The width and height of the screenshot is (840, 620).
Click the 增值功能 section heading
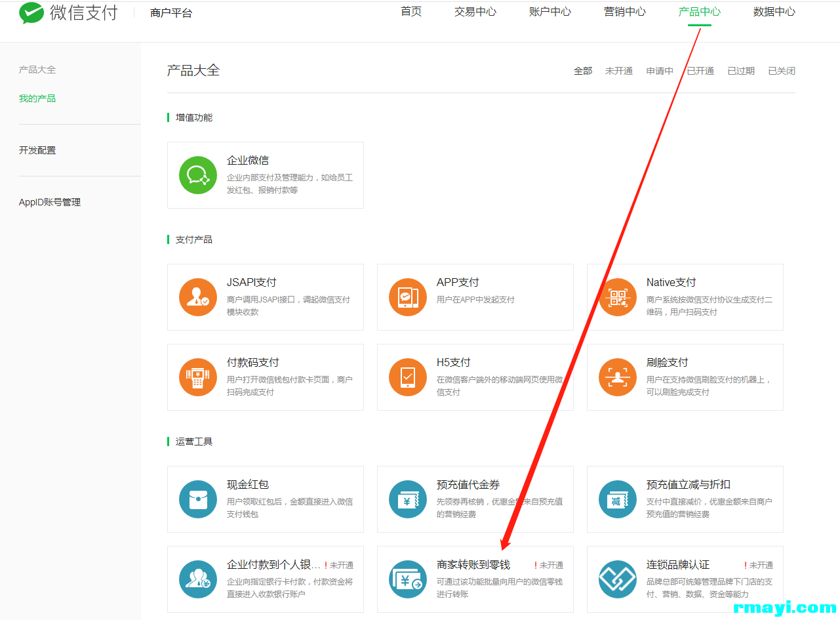pyautogui.click(x=194, y=117)
